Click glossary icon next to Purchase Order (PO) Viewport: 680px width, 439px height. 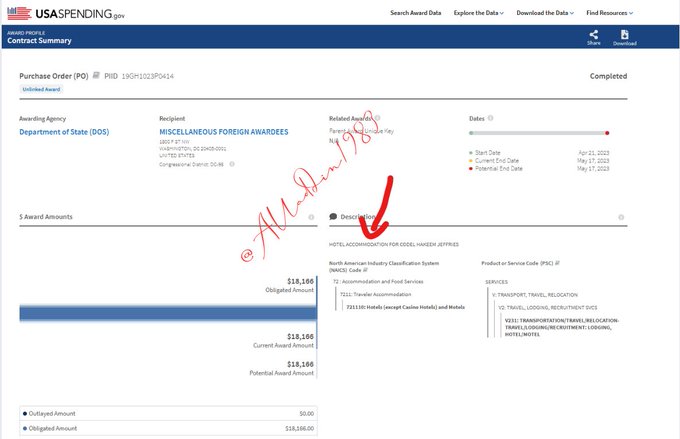pos(97,76)
